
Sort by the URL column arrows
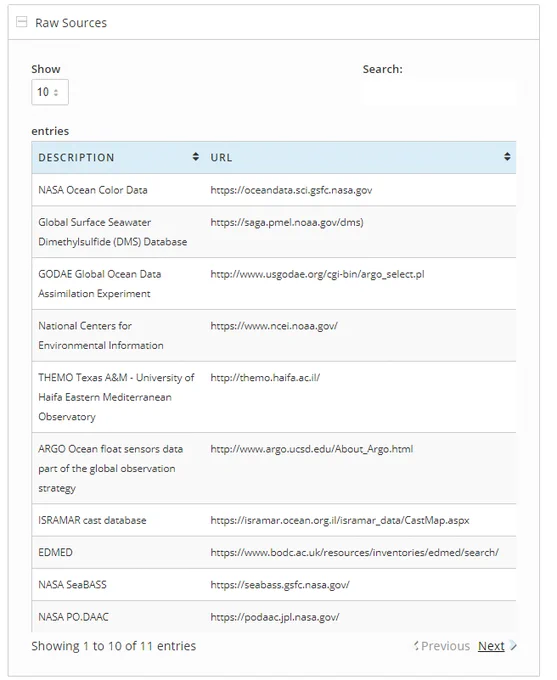[507, 157]
